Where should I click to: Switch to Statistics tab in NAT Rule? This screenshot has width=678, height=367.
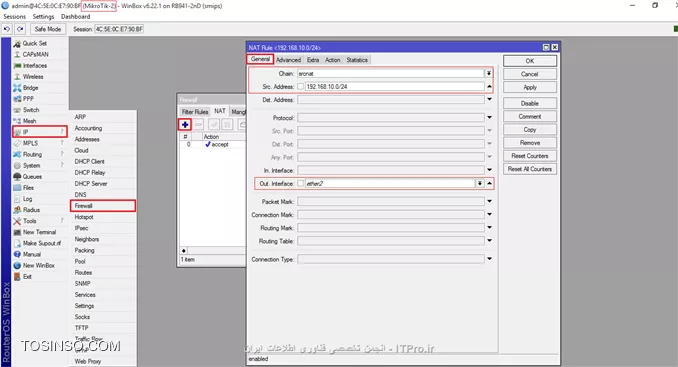pos(357,60)
